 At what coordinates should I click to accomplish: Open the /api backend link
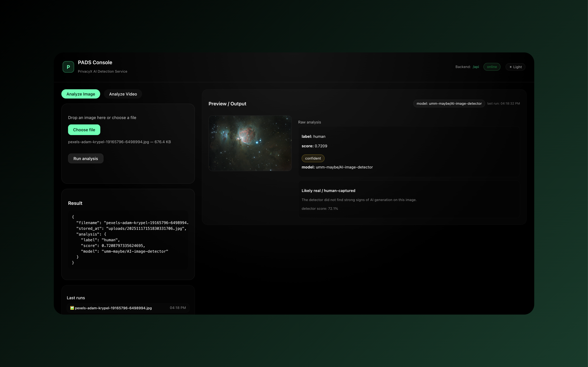click(x=476, y=67)
